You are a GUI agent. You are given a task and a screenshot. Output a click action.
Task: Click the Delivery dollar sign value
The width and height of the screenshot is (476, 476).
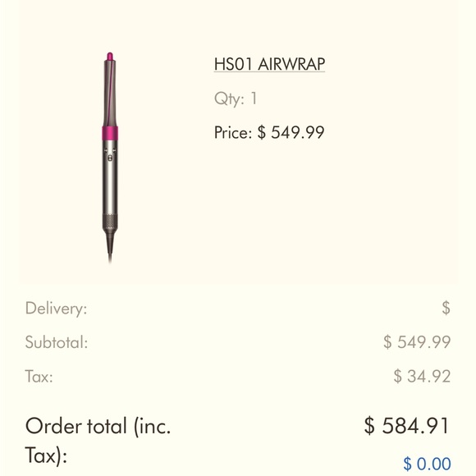click(x=446, y=308)
